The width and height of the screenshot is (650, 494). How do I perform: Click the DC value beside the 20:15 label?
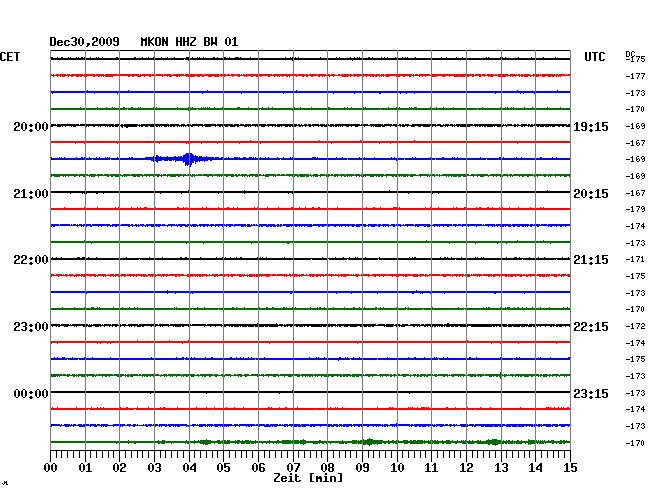point(635,193)
